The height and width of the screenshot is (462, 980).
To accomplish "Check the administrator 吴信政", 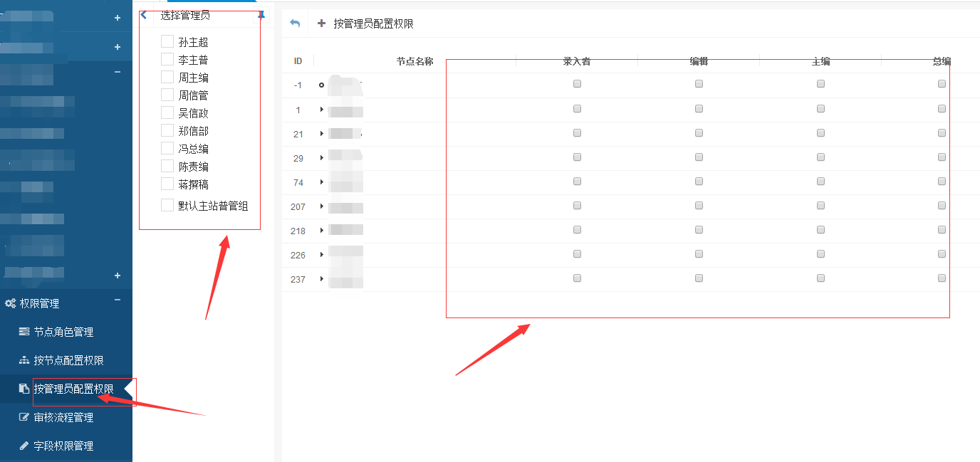I will 167,112.
